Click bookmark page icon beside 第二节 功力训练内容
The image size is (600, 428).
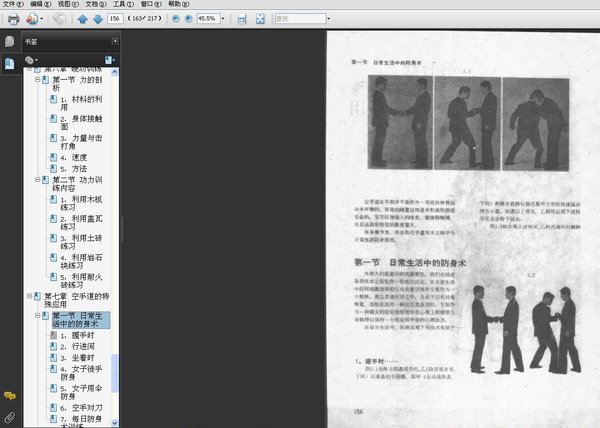coord(45,180)
